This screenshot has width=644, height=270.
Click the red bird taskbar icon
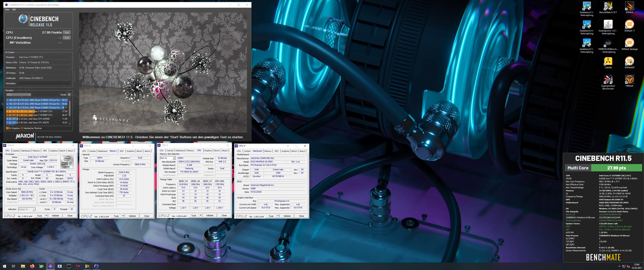78,266
